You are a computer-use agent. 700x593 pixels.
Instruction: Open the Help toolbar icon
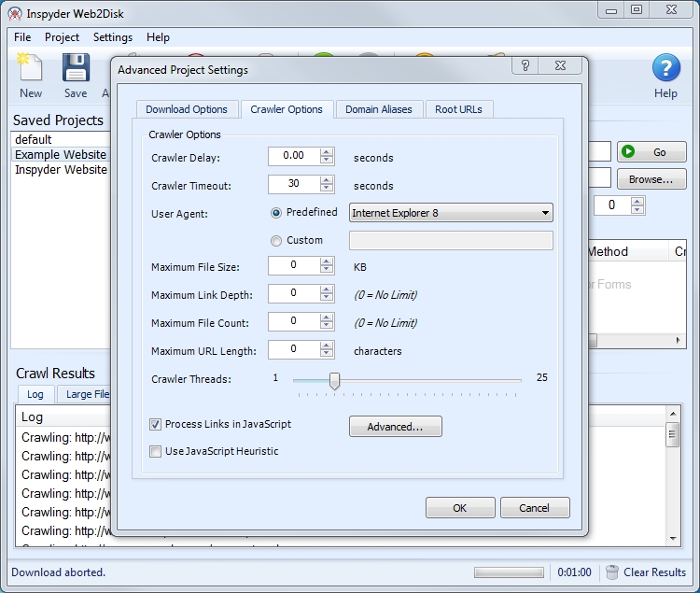[x=665, y=70]
